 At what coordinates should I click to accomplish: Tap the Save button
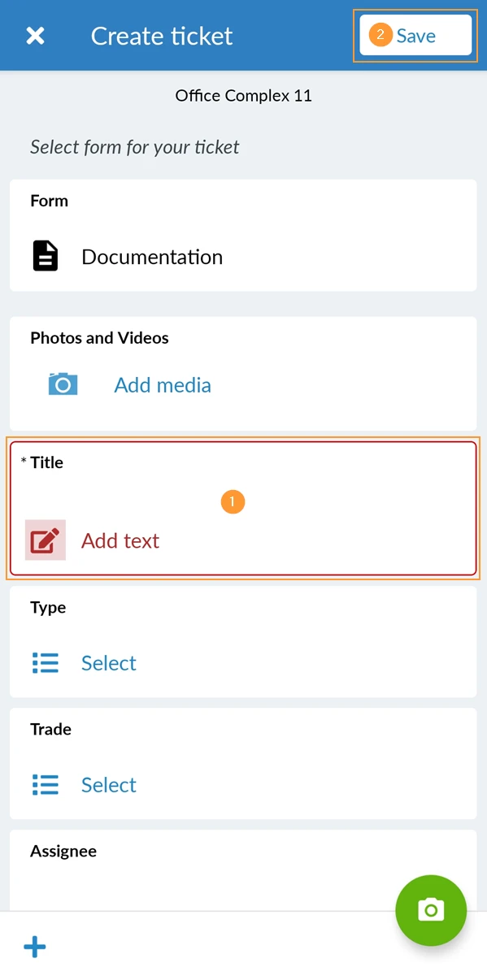415,36
